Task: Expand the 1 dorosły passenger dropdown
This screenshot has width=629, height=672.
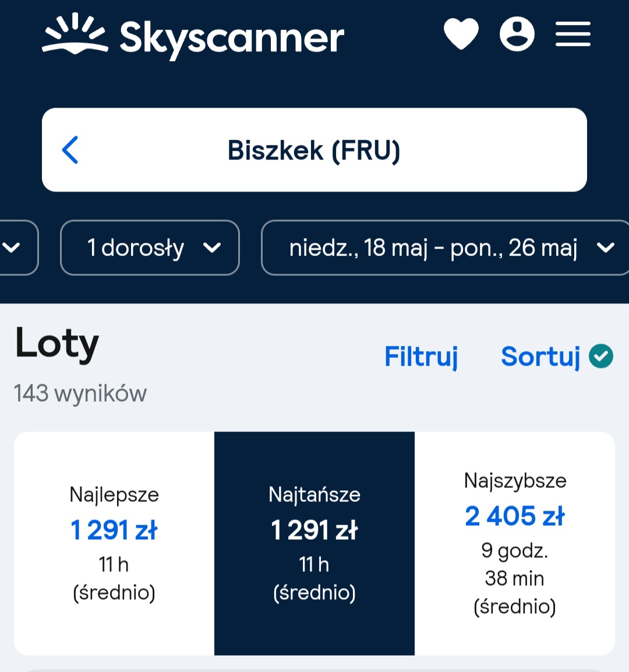Action: 150,247
